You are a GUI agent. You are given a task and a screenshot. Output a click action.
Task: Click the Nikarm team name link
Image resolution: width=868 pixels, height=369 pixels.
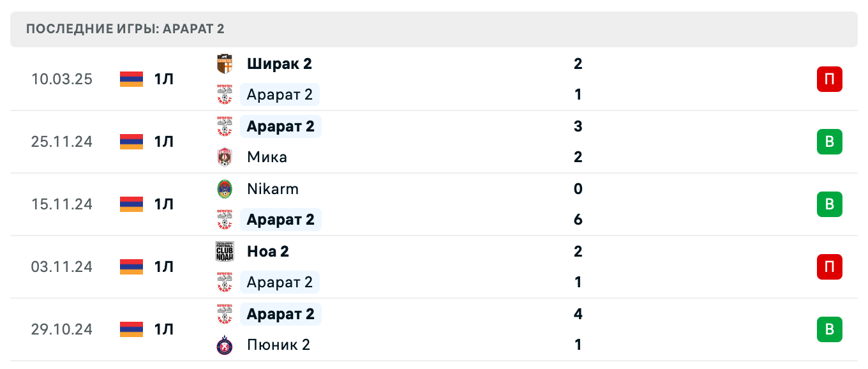pos(272,189)
